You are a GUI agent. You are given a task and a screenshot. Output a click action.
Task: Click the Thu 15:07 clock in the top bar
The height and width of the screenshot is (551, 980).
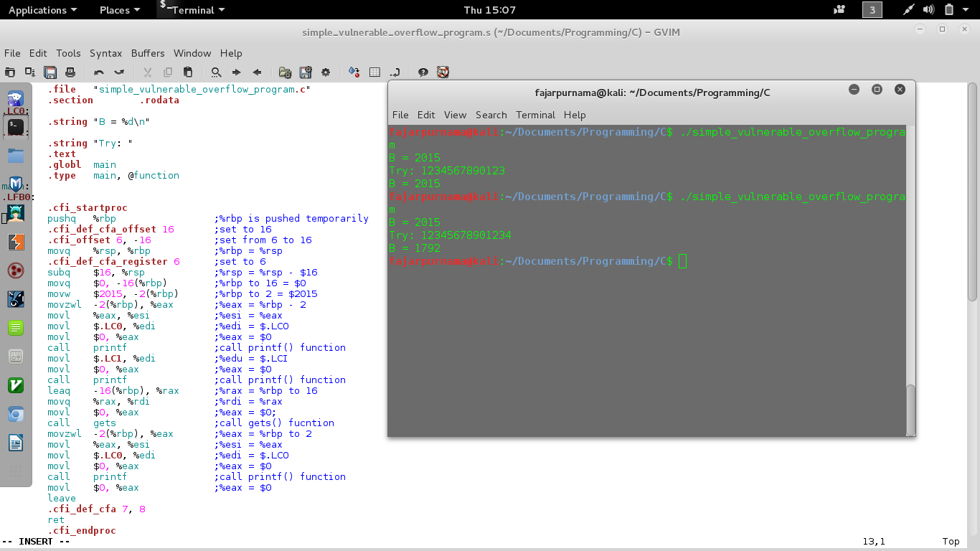490,10
